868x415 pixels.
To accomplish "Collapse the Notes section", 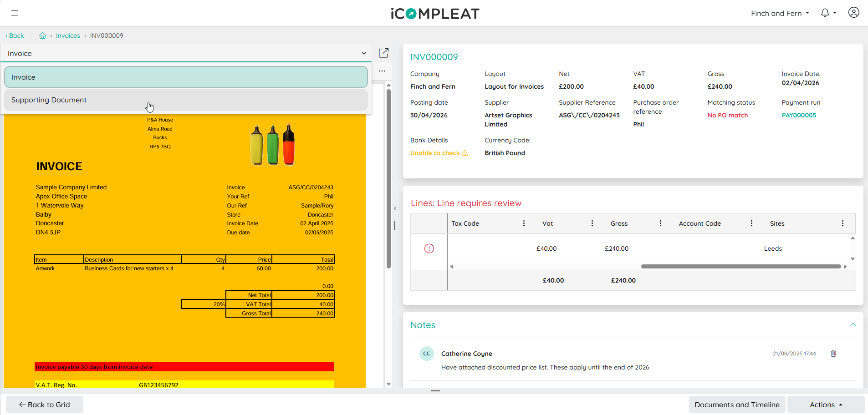I will (x=853, y=325).
